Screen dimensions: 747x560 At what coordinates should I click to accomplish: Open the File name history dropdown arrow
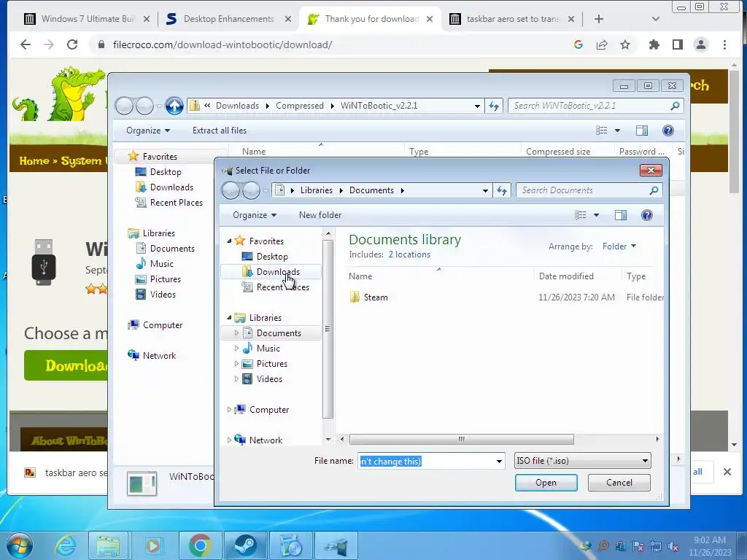499,461
